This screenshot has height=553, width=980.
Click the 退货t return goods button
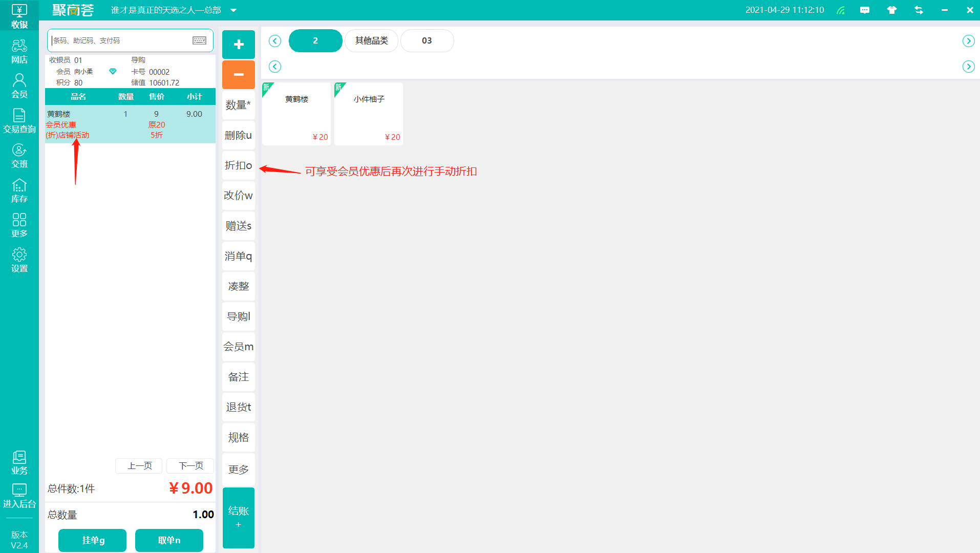(x=239, y=407)
